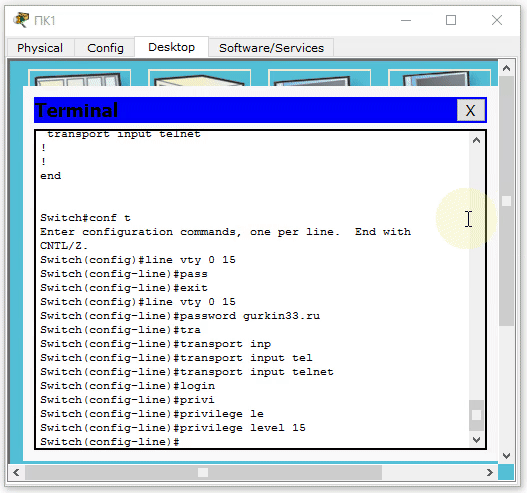This screenshot has height=493, width=527.
Task: Click 'Enter configuration commands' message line
Action: pos(225,232)
